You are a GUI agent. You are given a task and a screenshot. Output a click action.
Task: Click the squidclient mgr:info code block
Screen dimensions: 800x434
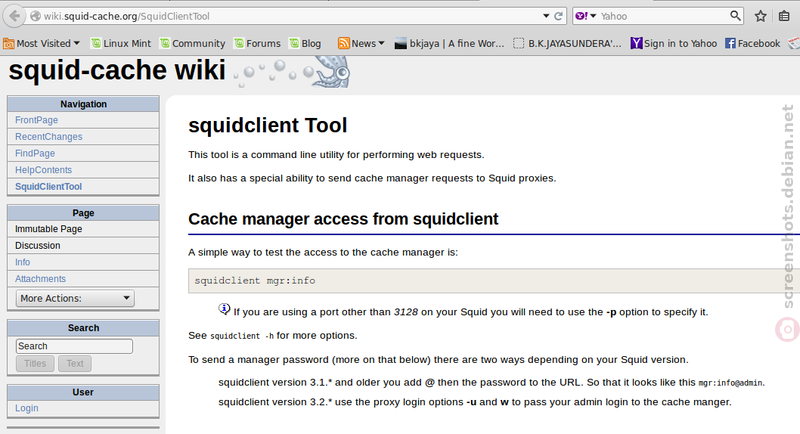tap(494, 280)
